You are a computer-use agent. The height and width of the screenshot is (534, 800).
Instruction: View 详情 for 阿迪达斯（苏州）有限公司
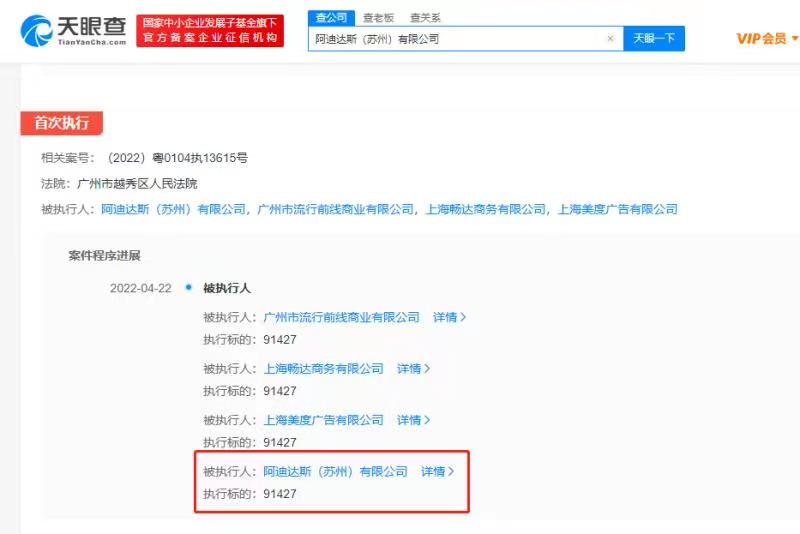coord(437,472)
